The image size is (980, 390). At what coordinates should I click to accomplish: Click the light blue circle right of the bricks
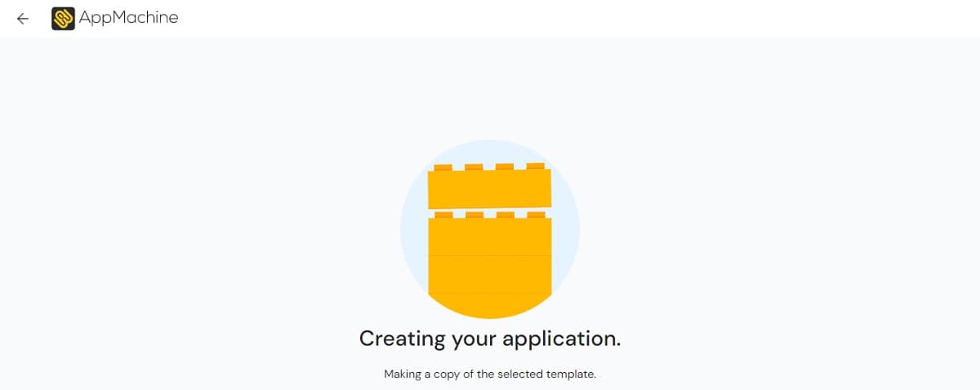point(566,229)
